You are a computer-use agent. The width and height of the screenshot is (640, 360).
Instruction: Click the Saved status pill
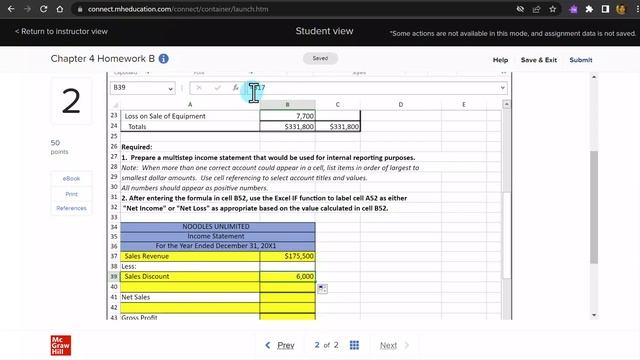point(320,58)
